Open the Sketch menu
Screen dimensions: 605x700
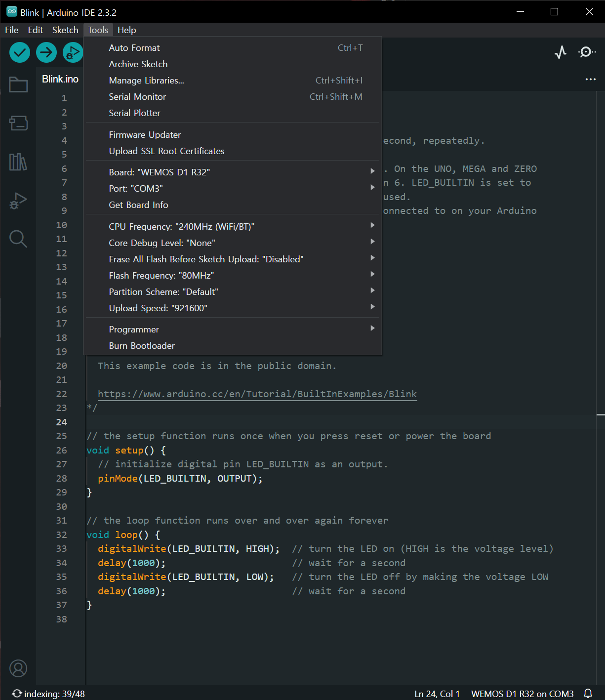coord(65,30)
